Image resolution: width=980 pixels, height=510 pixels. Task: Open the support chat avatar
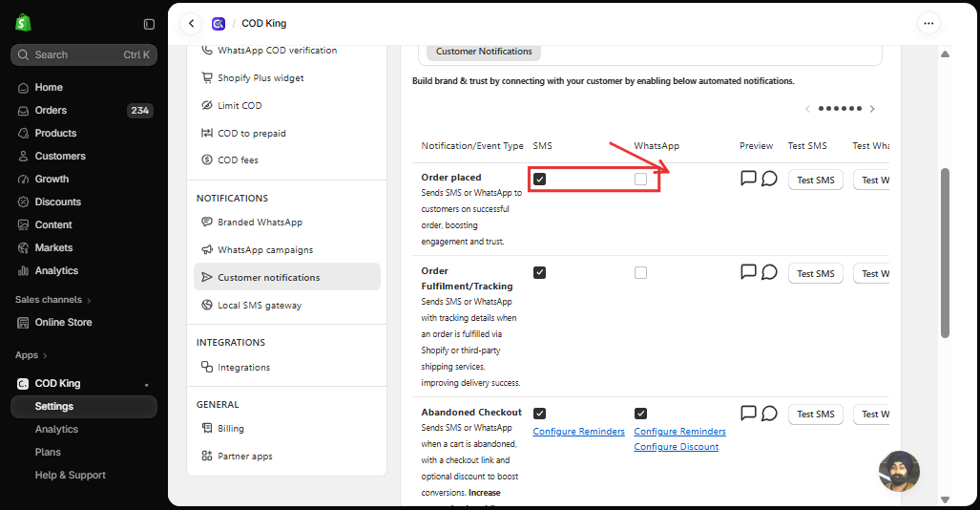click(x=900, y=471)
